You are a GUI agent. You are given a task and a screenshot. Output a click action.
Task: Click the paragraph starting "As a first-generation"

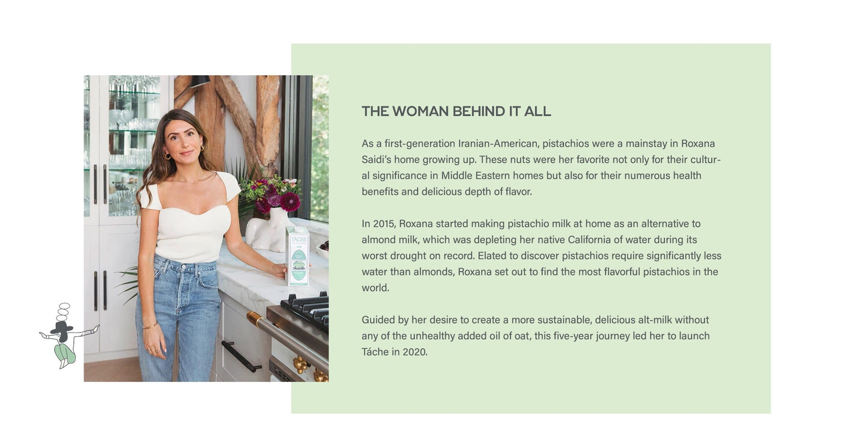541,167
